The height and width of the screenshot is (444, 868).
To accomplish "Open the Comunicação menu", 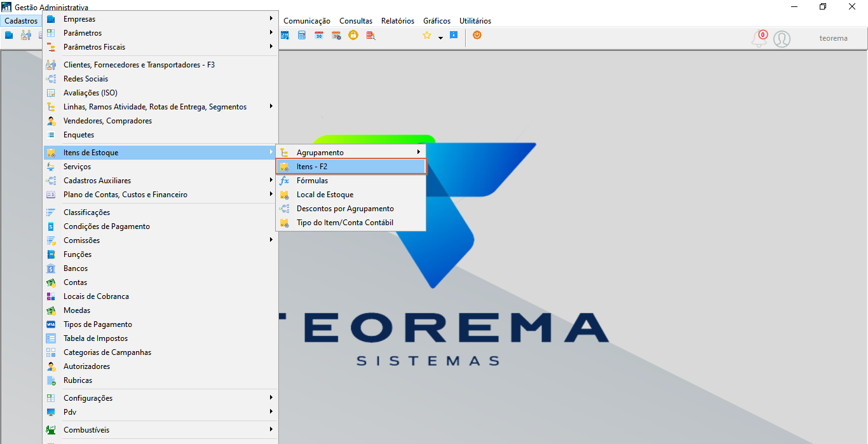I will [x=307, y=21].
